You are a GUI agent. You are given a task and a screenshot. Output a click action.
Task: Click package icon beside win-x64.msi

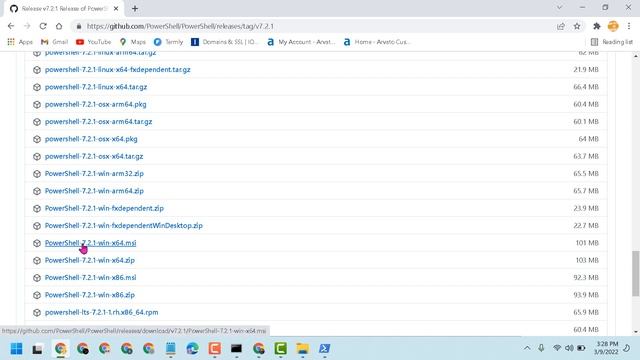[x=37, y=243]
